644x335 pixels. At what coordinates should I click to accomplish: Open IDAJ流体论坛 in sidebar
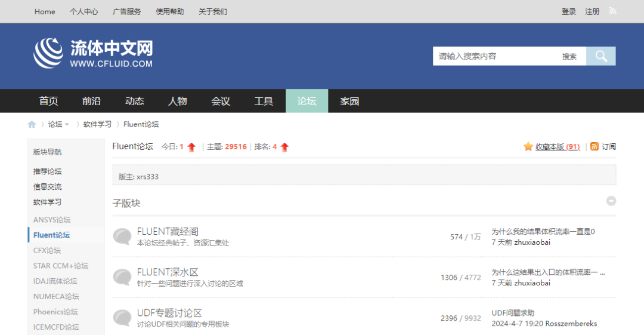55,281
